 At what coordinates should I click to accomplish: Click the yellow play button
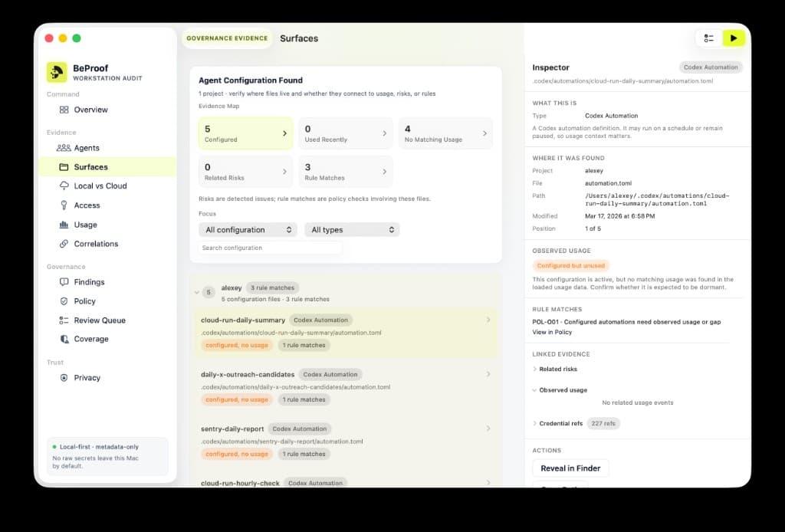[734, 38]
